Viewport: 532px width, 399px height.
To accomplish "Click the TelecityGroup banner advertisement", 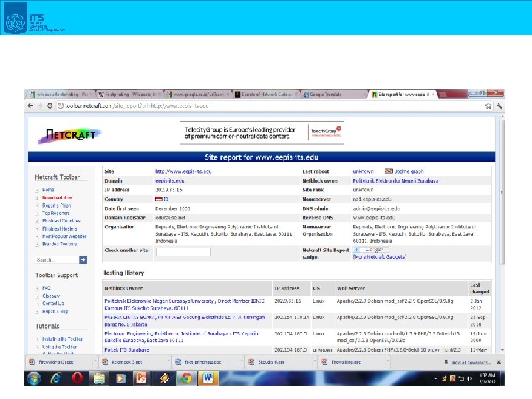I will [262, 133].
